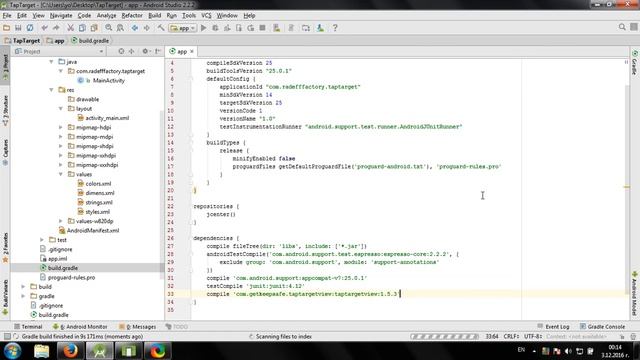Click the Save All toolbar icon

pyautogui.click(x=18, y=28)
